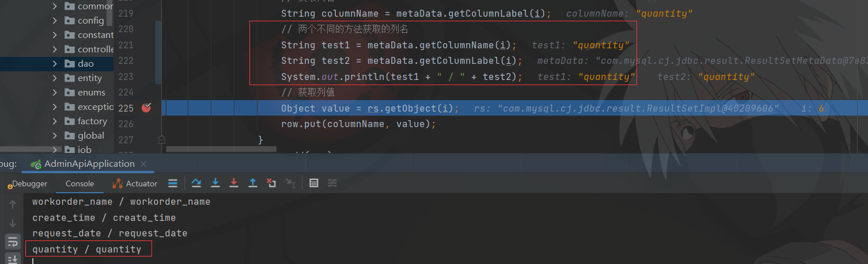Click Force Step Into red arrow
Screen dimensions: 868x264
(234, 183)
